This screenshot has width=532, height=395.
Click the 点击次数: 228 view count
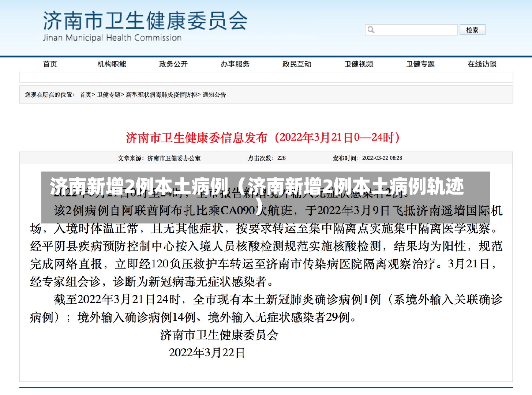click(x=267, y=158)
